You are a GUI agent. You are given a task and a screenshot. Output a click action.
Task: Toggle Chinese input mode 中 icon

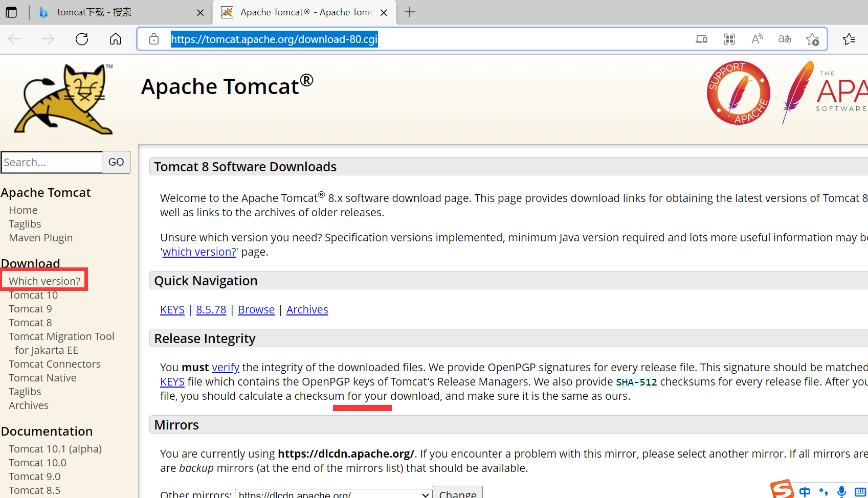point(805,492)
